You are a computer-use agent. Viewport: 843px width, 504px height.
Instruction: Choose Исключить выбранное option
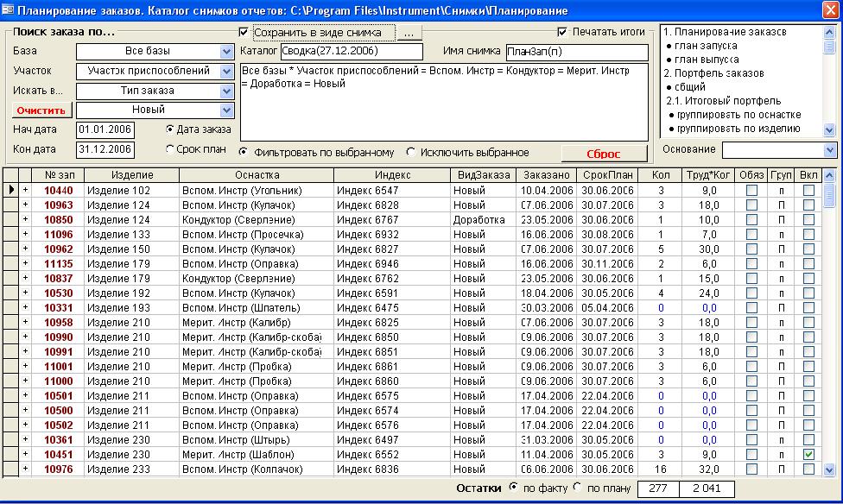coord(411,152)
